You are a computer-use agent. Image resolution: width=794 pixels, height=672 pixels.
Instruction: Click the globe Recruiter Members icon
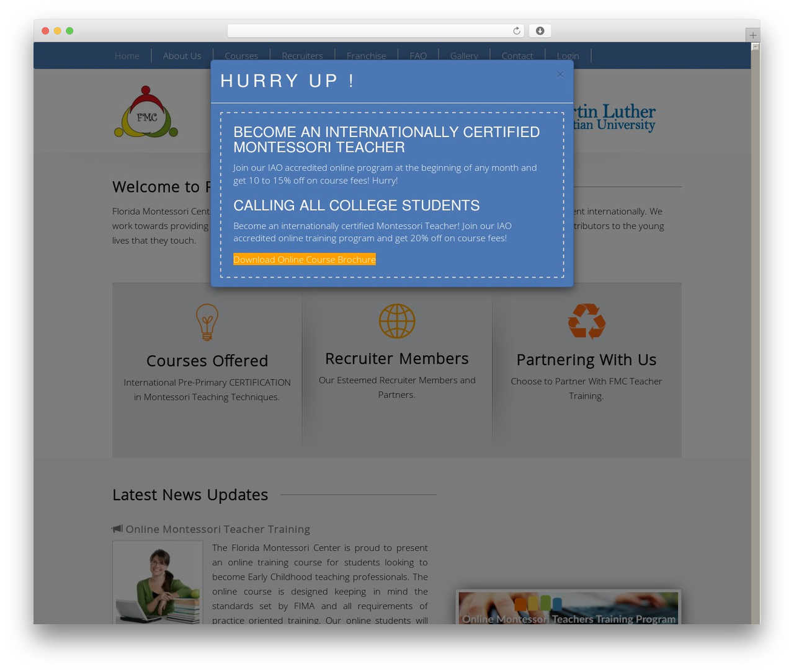coord(397,321)
